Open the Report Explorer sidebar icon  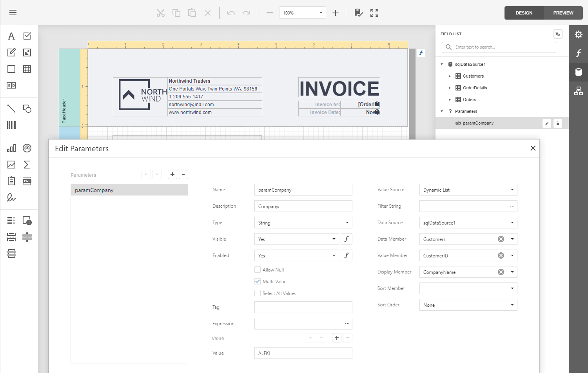(x=578, y=91)
